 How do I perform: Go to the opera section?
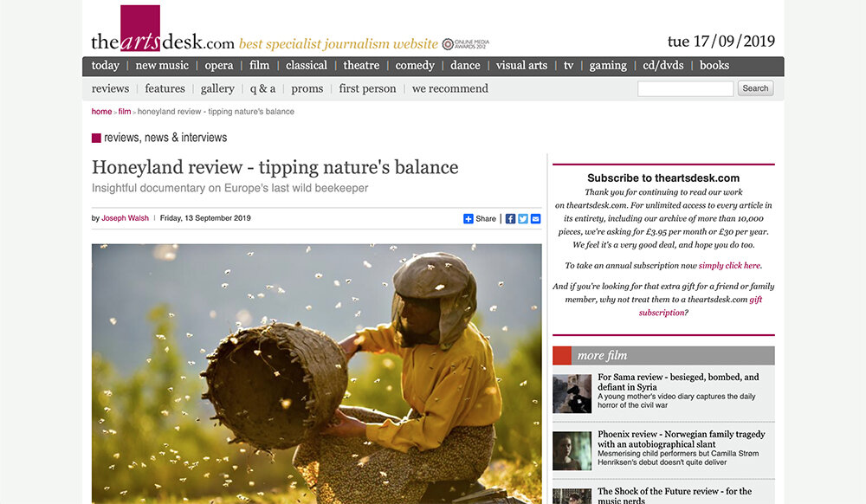pos(219,66)
